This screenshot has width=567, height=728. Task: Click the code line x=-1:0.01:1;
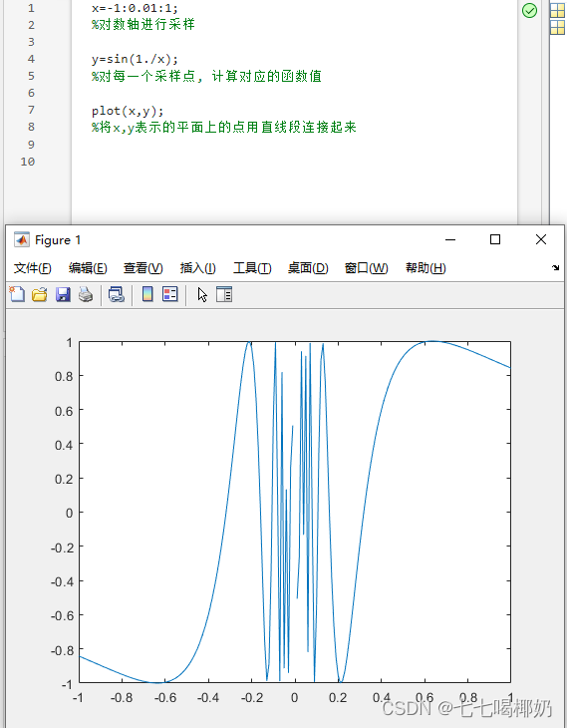135,8
